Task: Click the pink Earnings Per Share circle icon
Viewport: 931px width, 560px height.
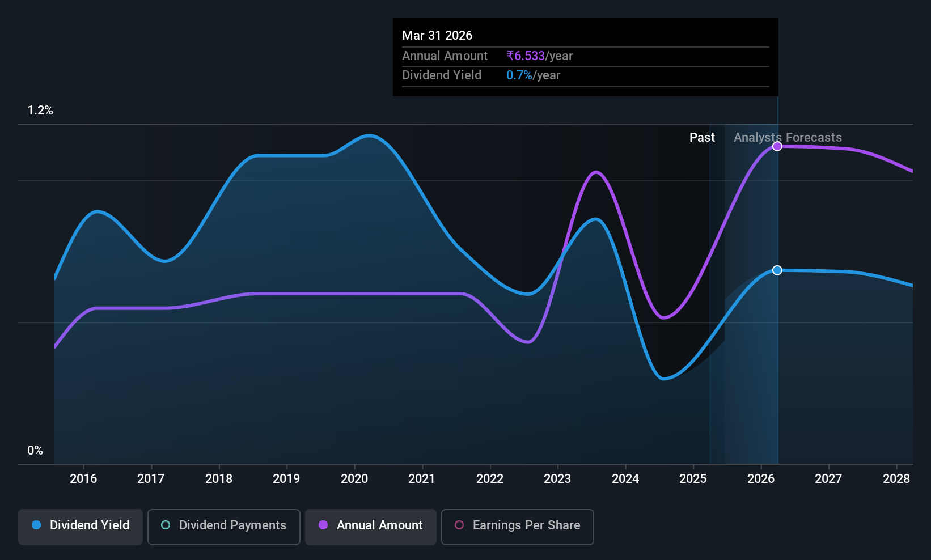Action: (x=459, y=525)
